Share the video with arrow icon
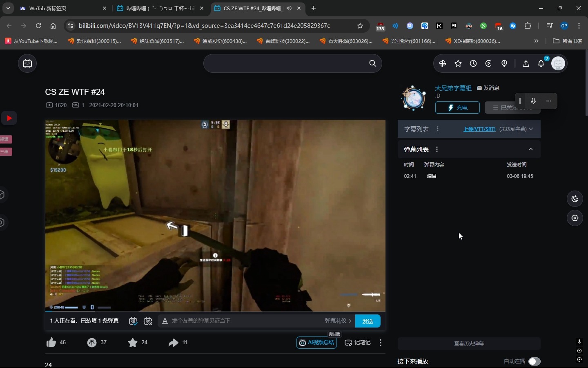The image size is (588, 368). click(x=173, y=342)
